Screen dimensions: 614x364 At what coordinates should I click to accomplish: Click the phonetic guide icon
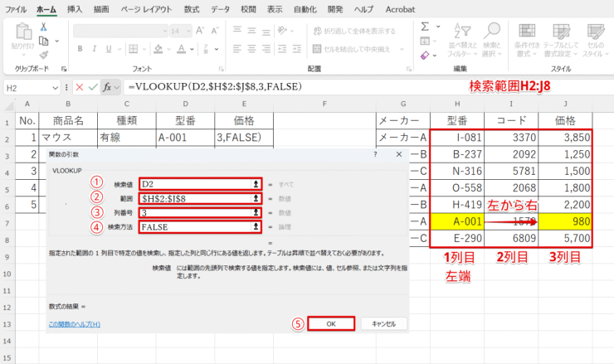click(x=206, y=49)
